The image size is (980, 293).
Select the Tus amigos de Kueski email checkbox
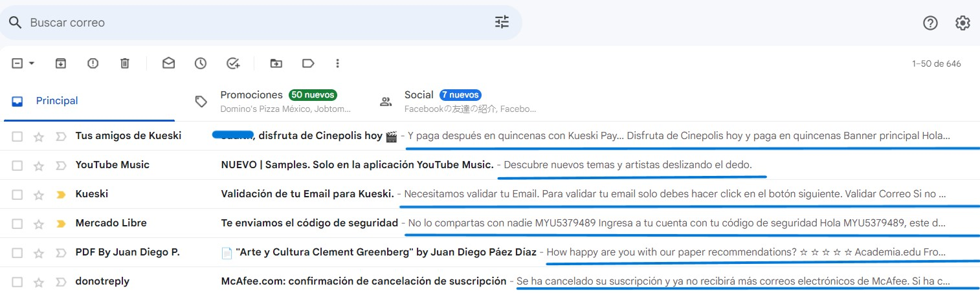click(x=17, y=136)
